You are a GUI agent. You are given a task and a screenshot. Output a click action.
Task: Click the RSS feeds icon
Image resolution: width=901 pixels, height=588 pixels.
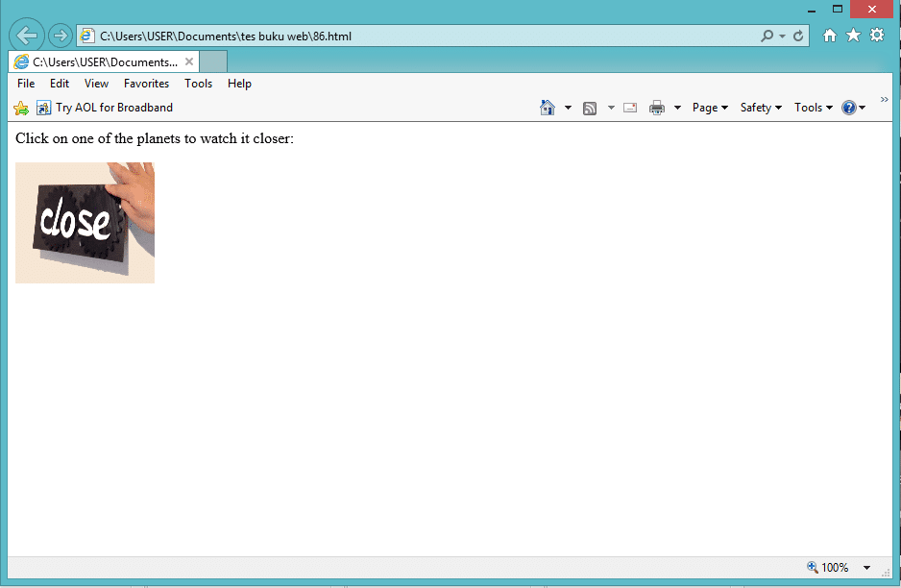pyautogui.click(x=589, y=108)
